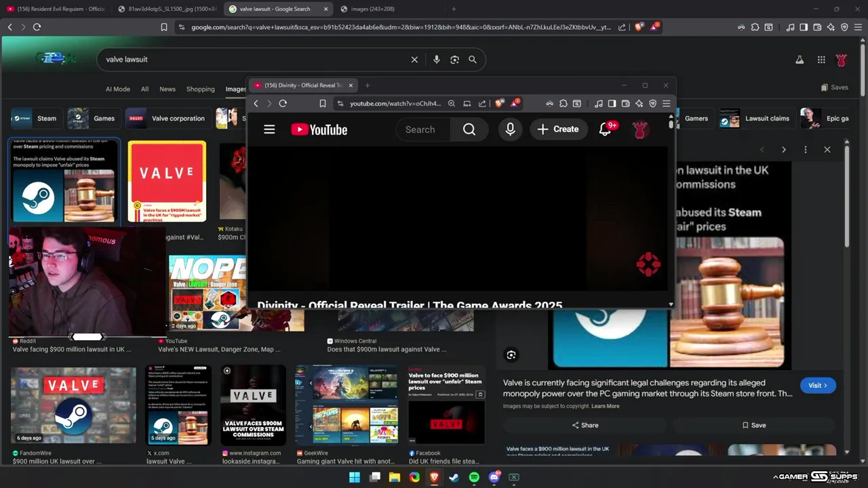
Task: Close the image preview panel
Action: pyautogui.click(x=827, y=149)
